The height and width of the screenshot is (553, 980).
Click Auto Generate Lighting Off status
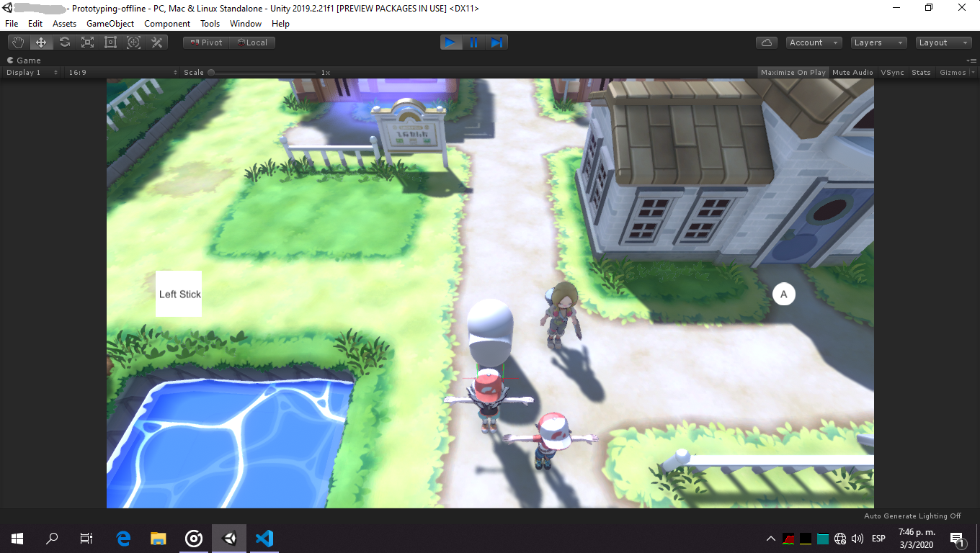[x=912, y=516]
